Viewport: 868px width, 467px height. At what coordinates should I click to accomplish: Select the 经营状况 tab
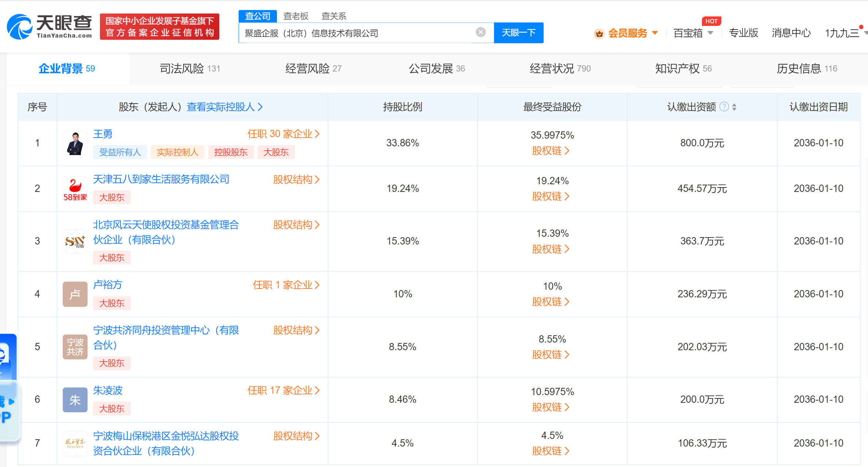[x=560, y=69]
